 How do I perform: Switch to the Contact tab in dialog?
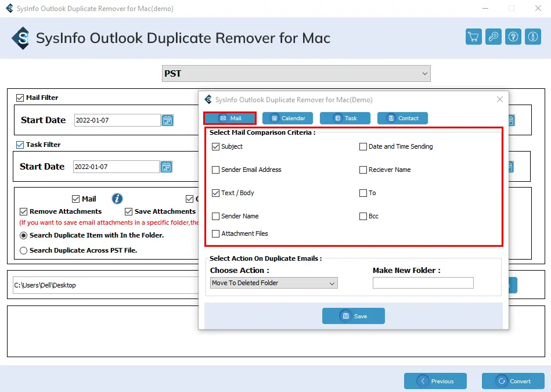pos(402,118)
